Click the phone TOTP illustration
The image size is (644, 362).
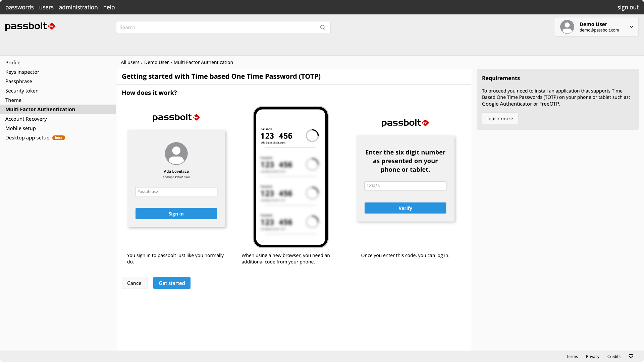point(290,177)
